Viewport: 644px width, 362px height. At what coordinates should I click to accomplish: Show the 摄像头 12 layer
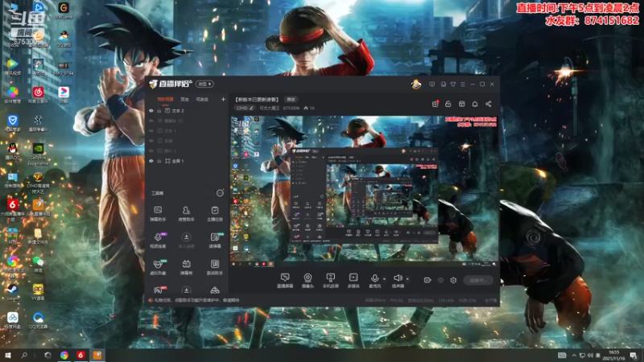(151, 121)
